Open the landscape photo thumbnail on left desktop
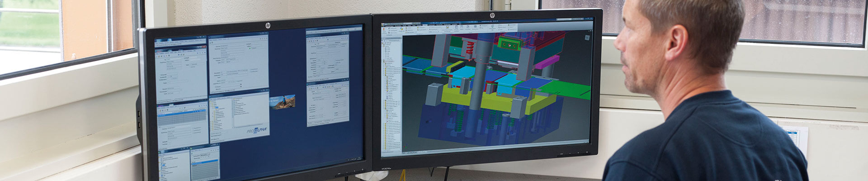This screenshot has height=181, width=868. point(282,102)
